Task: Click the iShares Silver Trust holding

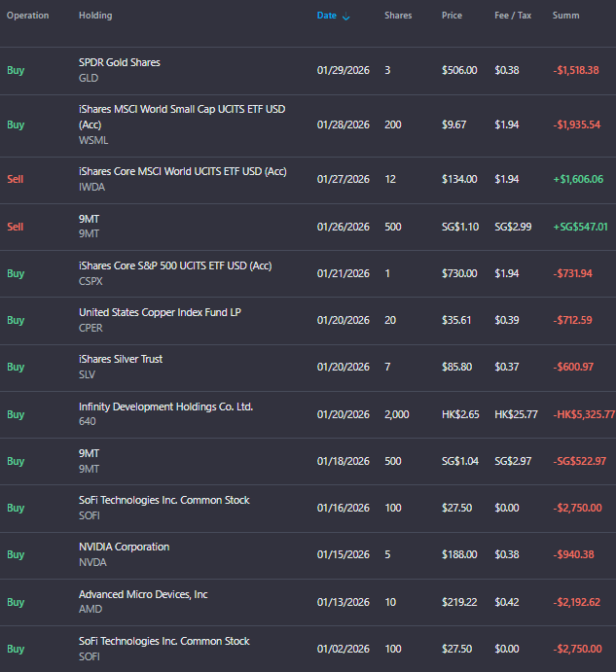Action: pos(121,359)
